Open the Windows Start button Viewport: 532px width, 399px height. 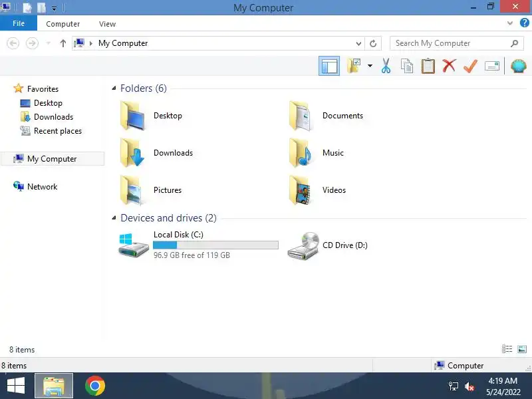point(16,386)
